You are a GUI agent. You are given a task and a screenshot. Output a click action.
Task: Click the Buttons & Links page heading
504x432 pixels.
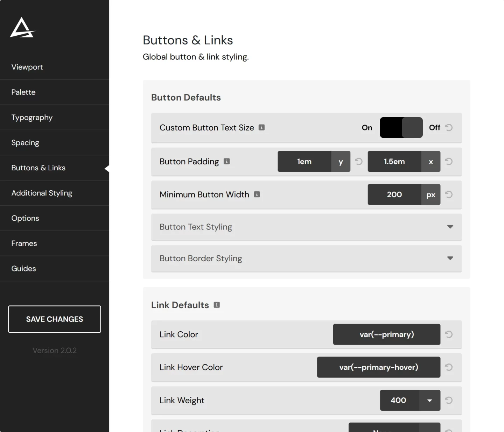coord(188,40)
